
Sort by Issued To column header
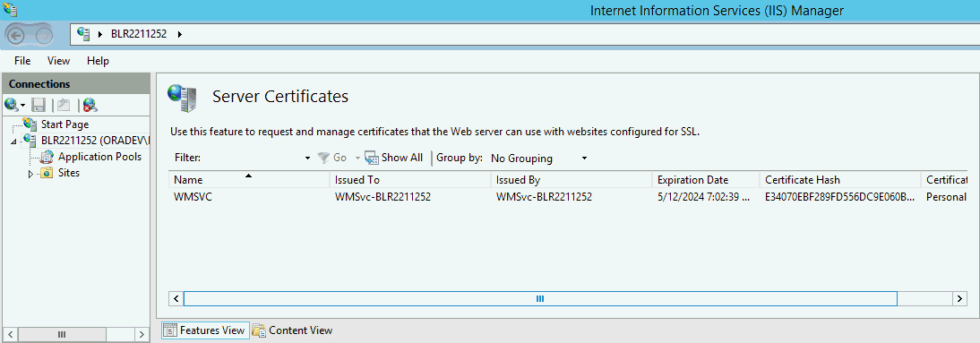click(409, 180)
